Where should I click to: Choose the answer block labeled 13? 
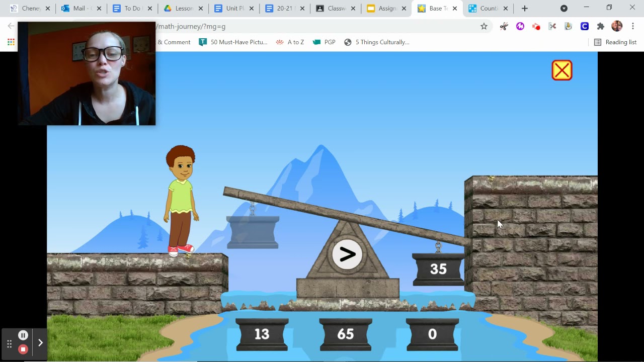(262, 334)
